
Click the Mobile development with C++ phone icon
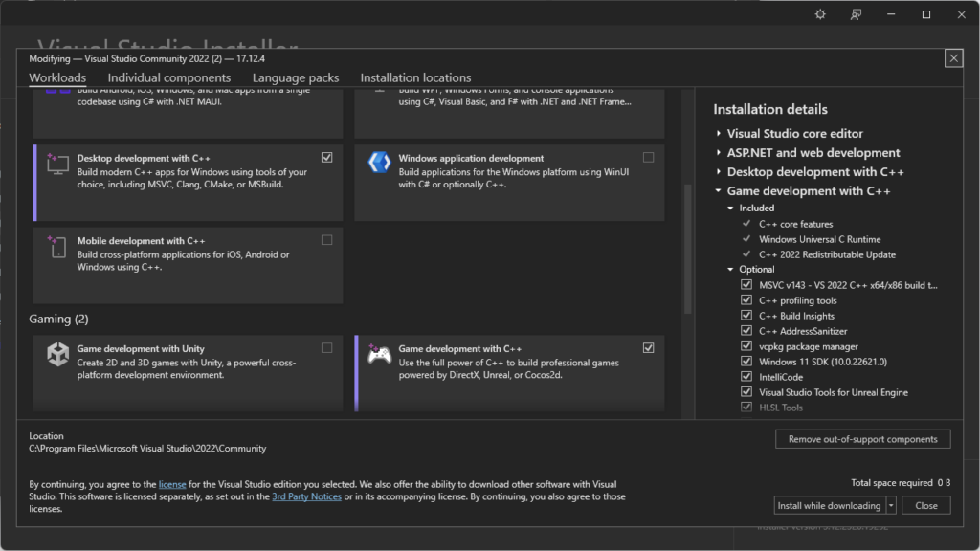click(x=59, y=247)
